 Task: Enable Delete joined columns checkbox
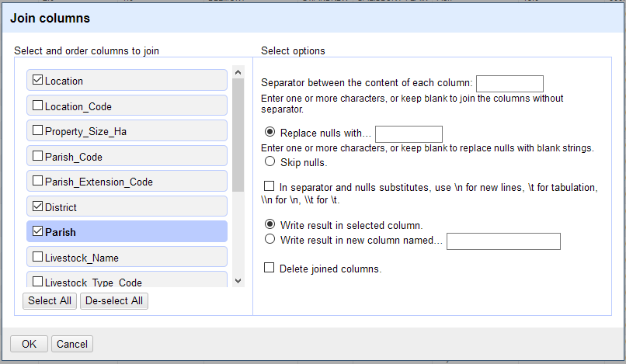270,268
